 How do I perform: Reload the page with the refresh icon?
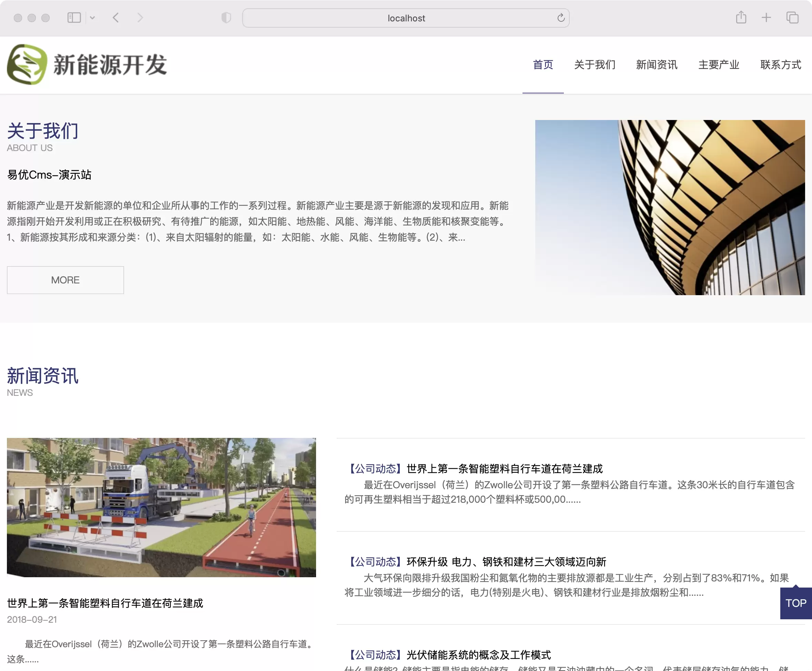click(561, 18)
